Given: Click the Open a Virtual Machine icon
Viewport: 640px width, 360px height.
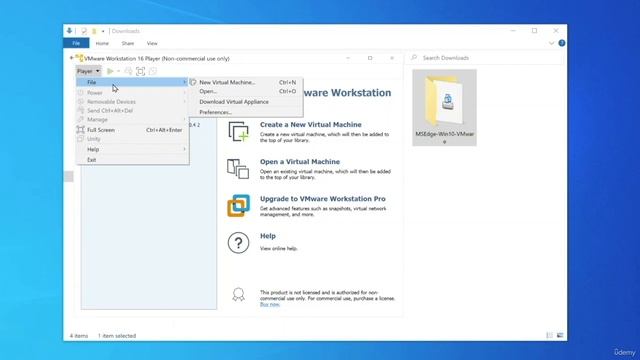Looking at the screenshot, I should (x=238, y=169).
